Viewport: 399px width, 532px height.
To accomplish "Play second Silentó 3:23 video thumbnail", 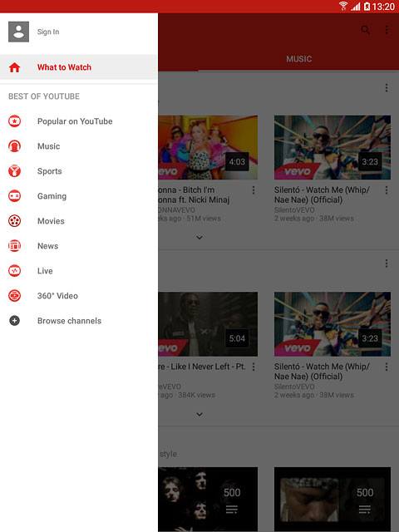I will click(x=332, y=324).
